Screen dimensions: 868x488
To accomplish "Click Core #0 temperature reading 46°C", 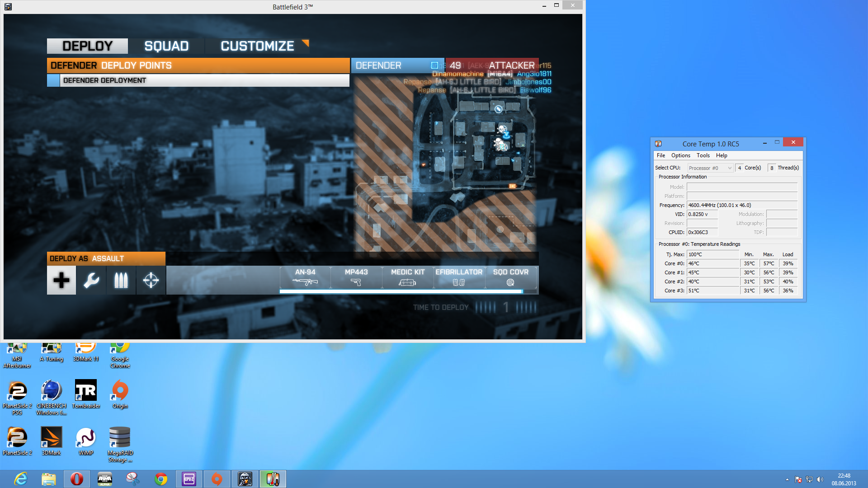I will pyautogui.click(x=712, y=263).
